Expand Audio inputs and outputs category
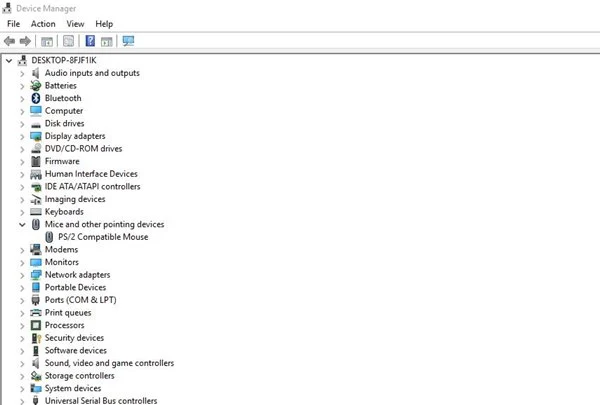600x405 pixels. click(22, 73)
